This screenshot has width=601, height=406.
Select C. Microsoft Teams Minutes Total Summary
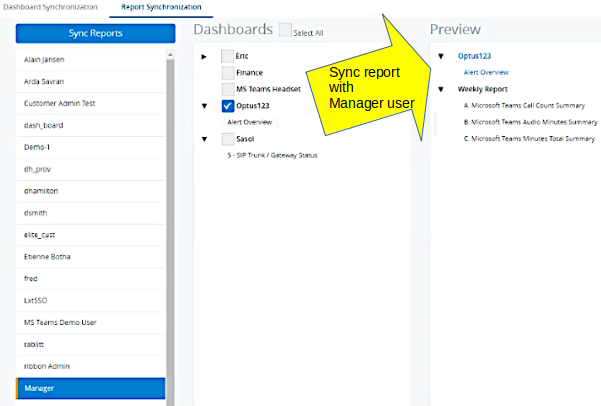coord(529,138)
